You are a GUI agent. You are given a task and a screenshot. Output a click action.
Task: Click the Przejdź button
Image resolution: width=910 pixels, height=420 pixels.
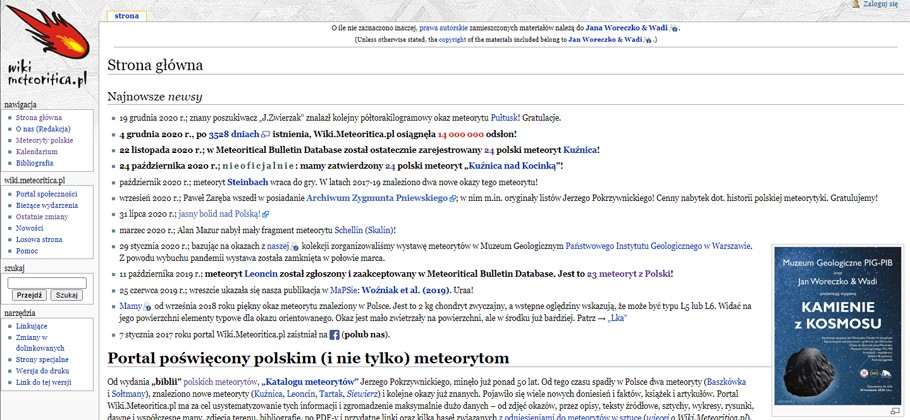pyautogui.click(x=29, y=295)
